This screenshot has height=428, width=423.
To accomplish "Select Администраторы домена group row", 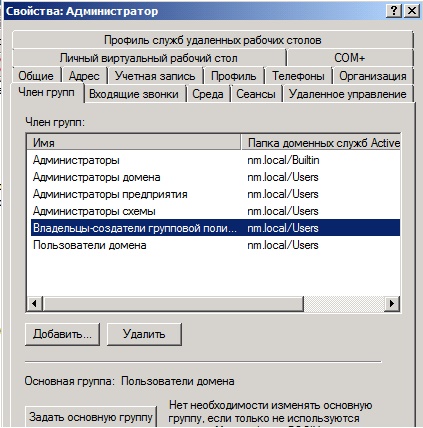I will point(215,177).
